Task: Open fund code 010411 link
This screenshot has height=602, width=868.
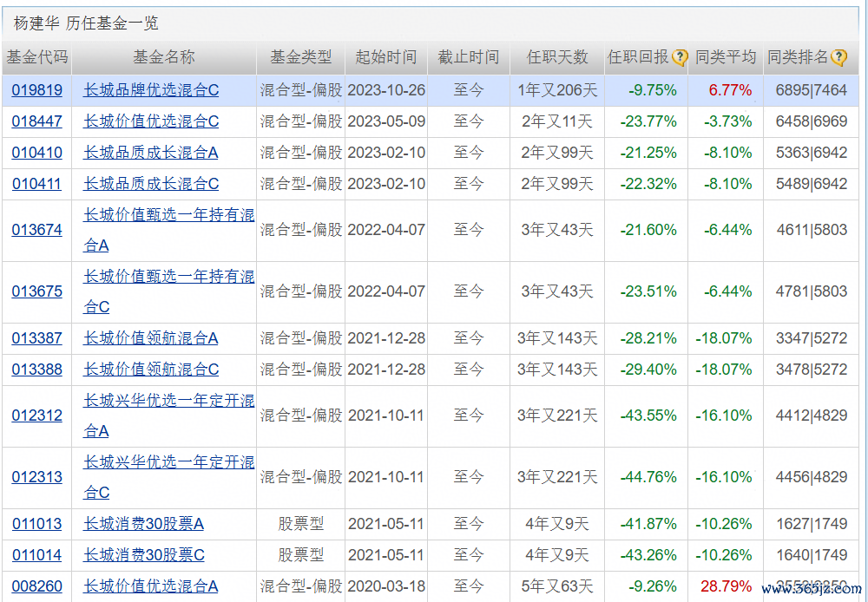Action: pos(37,184)
